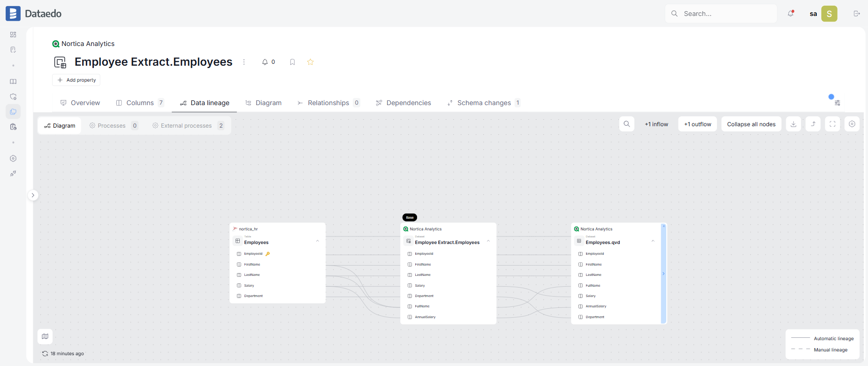The height and width of the screenshot is (366, 868).
Task: Open the open-book icon in the left sidebar
Action: [x=13, y=82]
